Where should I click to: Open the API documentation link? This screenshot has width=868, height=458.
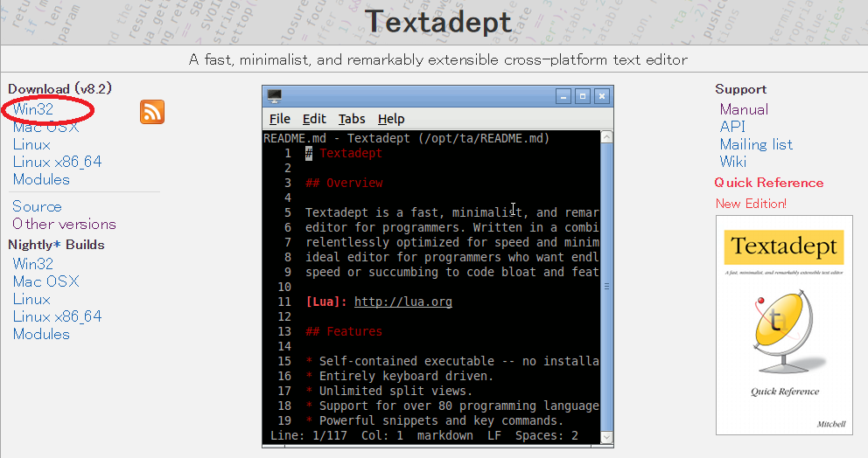[x=732, y=127]
